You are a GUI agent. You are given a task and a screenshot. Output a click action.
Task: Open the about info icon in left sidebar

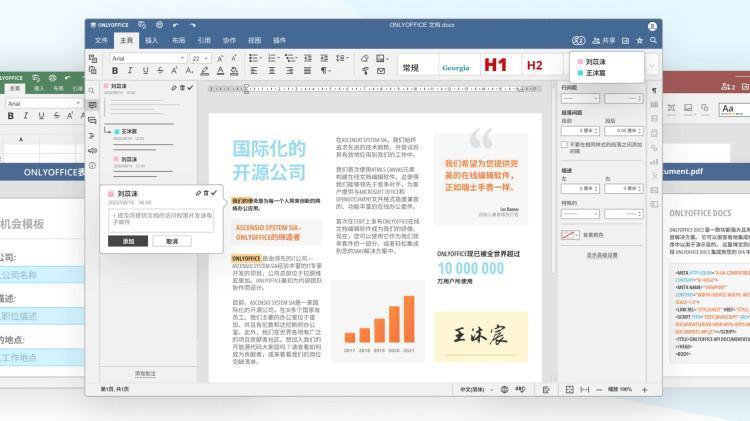92,166
